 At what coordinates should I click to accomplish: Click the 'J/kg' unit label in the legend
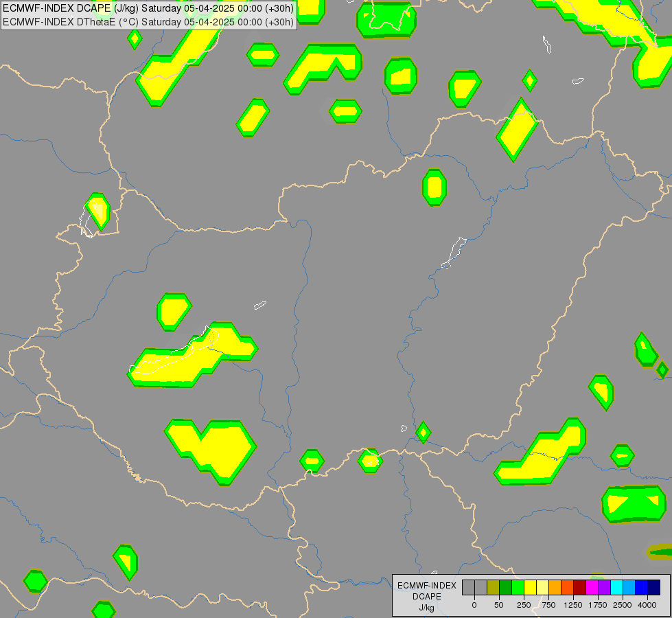[x=427, y=608]
